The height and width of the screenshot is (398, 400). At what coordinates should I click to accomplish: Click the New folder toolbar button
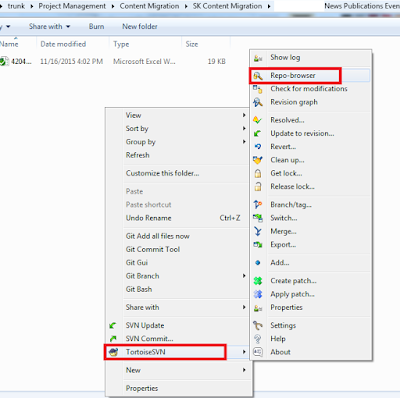tap(140, 27)
